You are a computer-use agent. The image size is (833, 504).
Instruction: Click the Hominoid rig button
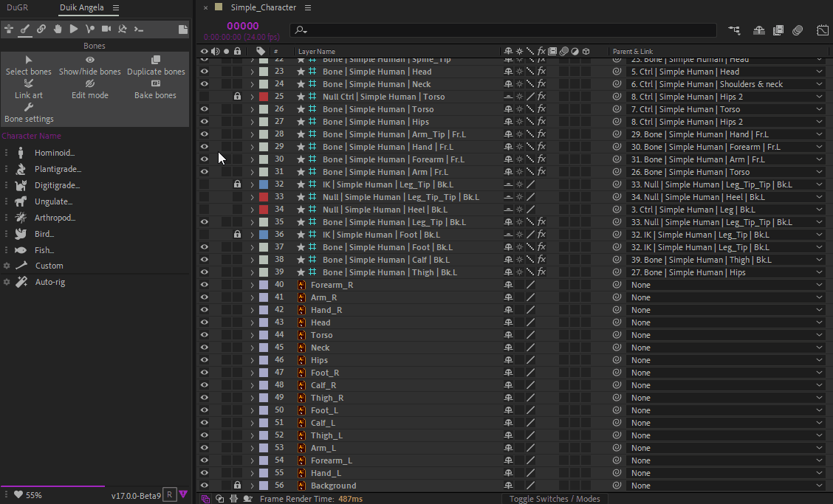pos(55,153)
